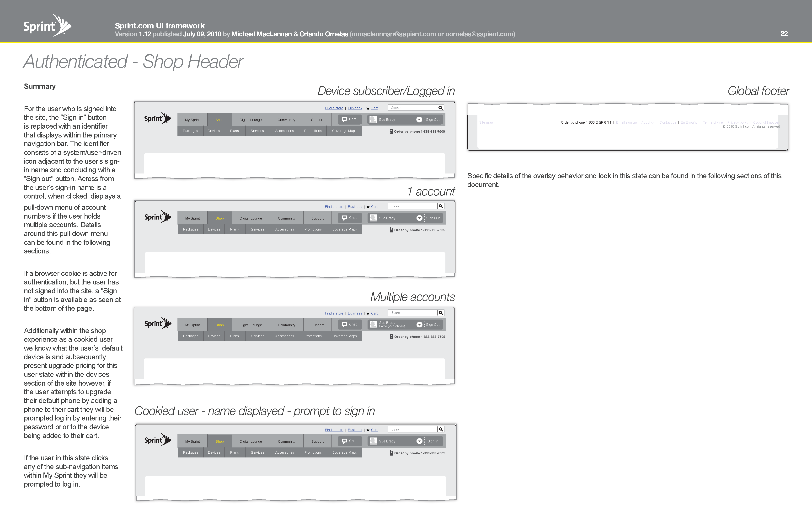
Task: Click the Privacy policy link in the Global footer
Action: pyautogui.click(x=738, y=122)
